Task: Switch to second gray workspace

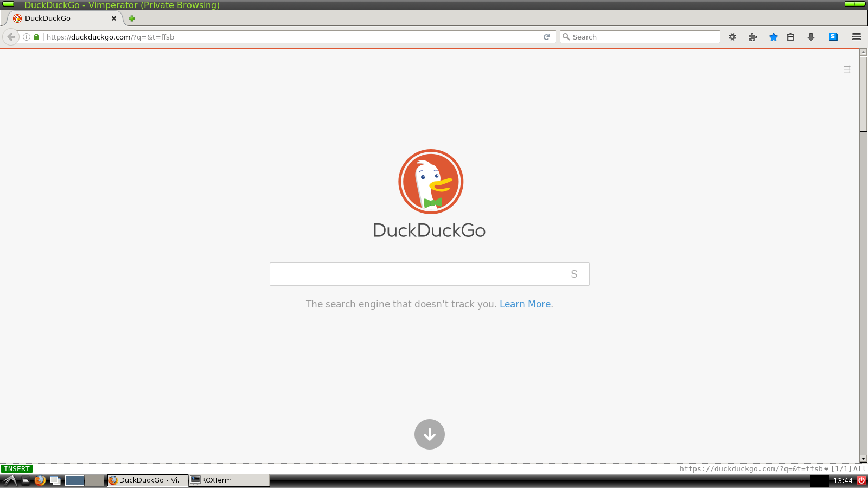Action: coord(94,480)
